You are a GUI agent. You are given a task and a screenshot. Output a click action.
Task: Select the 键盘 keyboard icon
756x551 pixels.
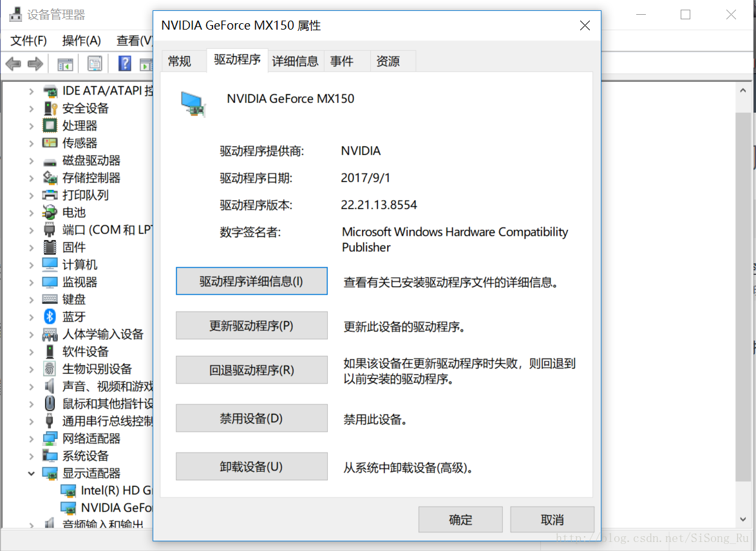pos(50,299)
